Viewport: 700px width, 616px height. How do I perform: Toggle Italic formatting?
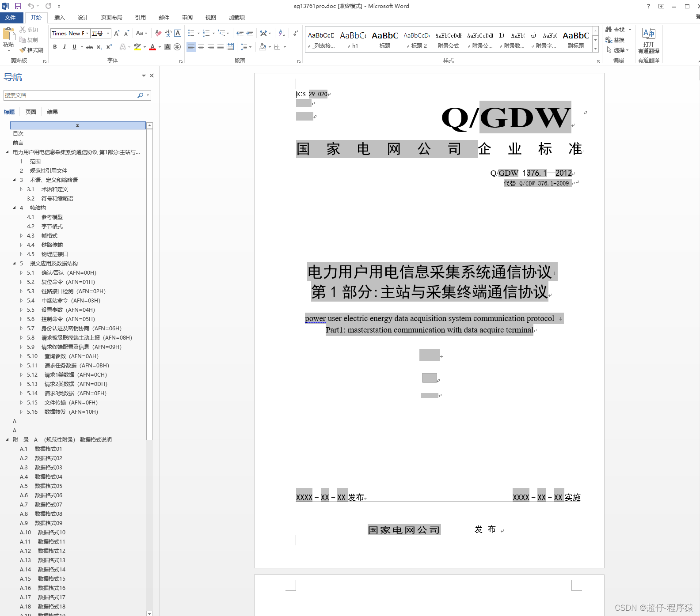tap(65, 47)
